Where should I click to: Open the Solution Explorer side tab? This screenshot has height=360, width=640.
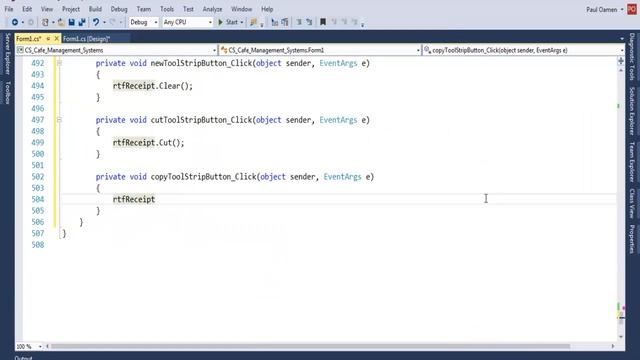(632, 111)
